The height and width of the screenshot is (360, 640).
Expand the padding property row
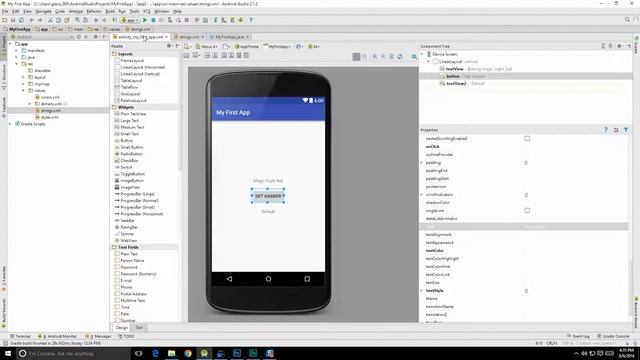[x=422, y=162]
